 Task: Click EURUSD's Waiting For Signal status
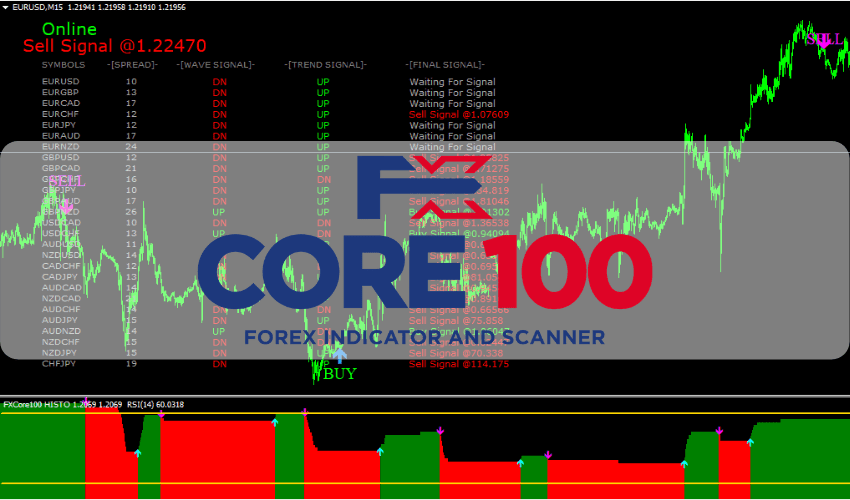coord(452,82)
